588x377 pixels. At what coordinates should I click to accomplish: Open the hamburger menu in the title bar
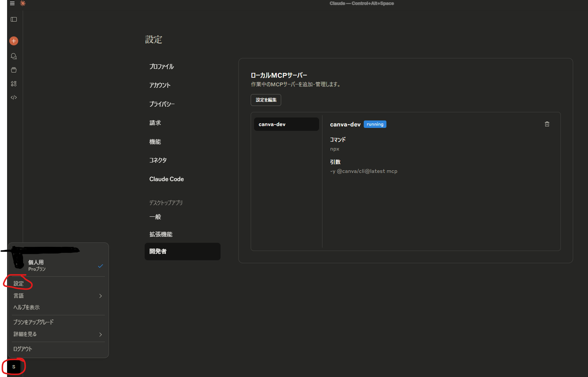[x=12, y=3]
